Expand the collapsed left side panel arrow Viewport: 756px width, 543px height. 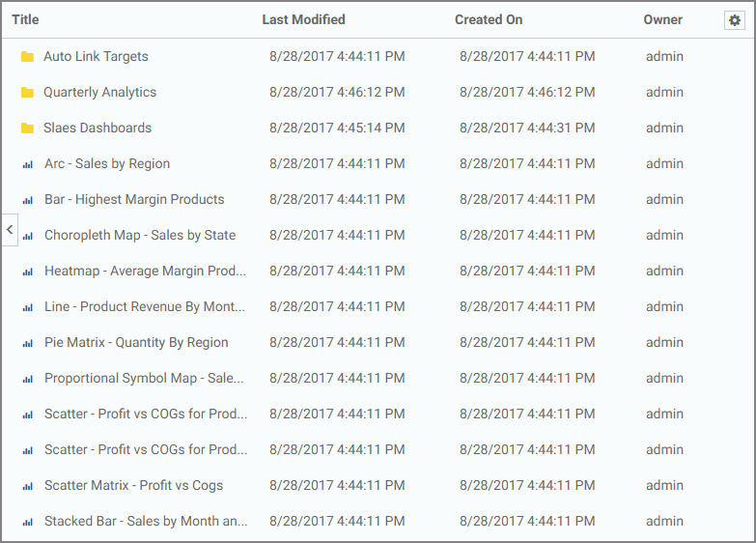[x=10, y=230]
